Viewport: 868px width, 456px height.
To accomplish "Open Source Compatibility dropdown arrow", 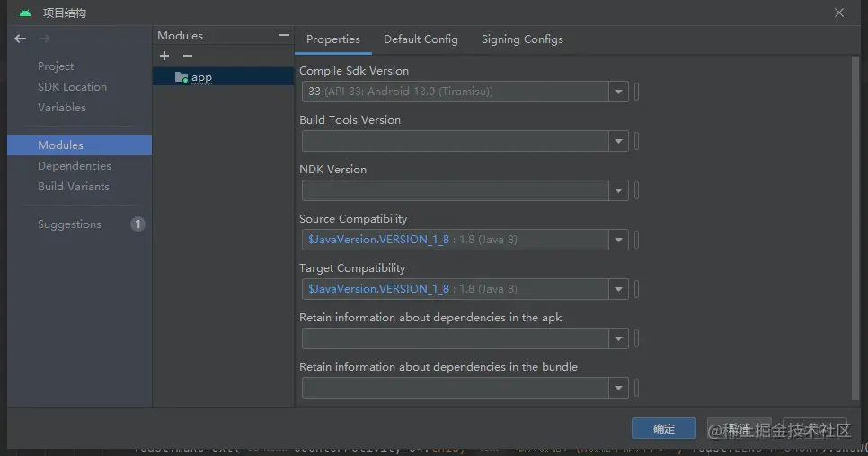I will pyautogui.click(x=618, y=240).
